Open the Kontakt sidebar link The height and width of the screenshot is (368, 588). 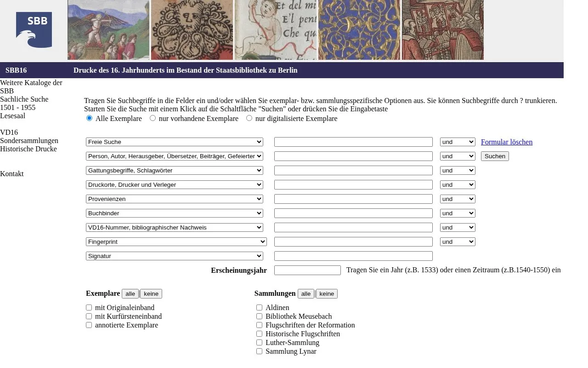point(12,174)
